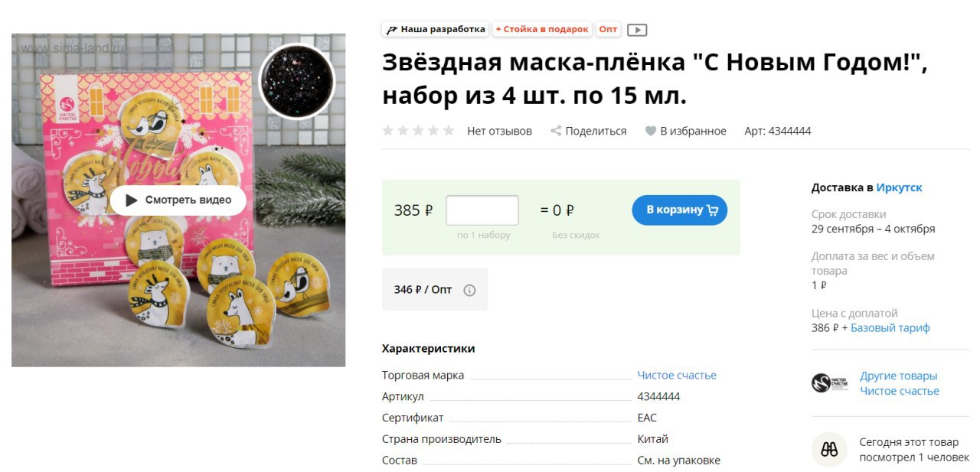
Task: Open Чистое счастье trademark link in characteristics
Action: click(x=677, y=375)
